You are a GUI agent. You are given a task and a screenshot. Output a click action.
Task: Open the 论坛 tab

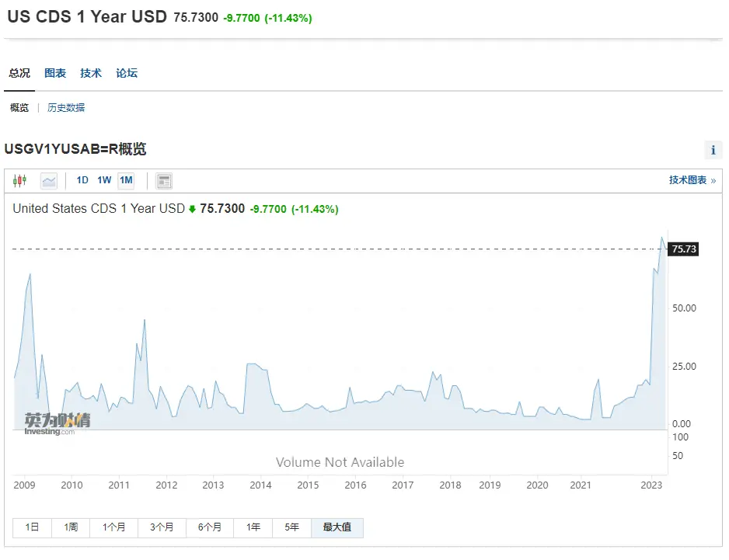(127, 73)
